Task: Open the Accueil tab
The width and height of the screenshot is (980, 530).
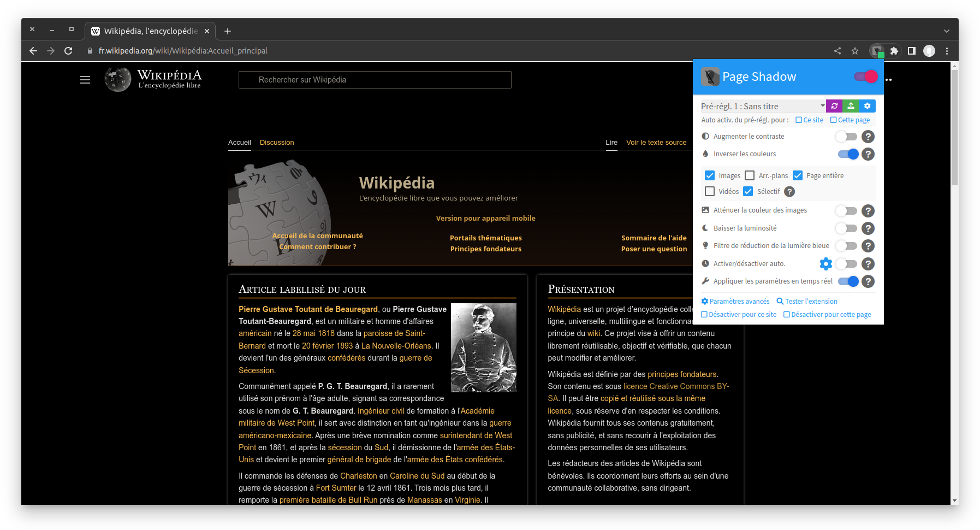Action: click(240, 143)
